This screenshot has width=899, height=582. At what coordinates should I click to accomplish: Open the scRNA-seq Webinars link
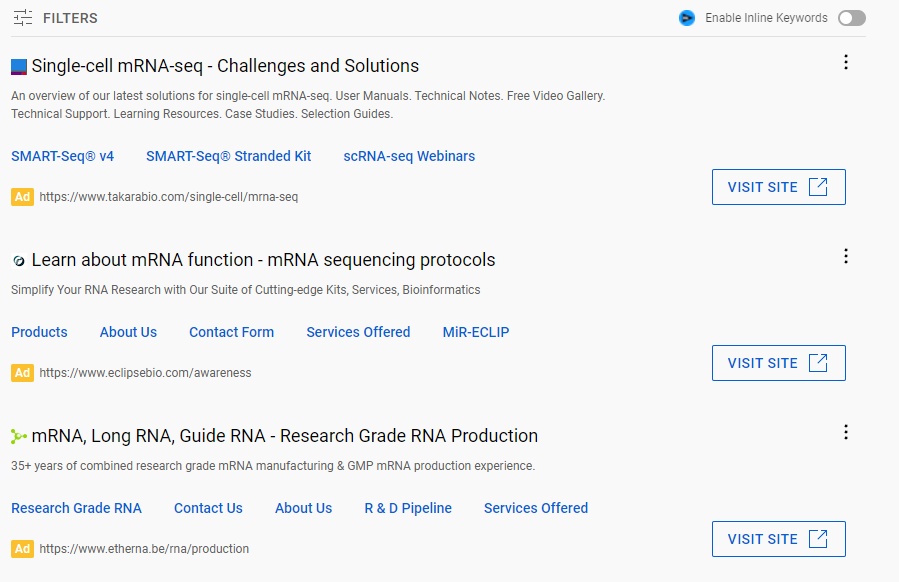(409, 156)
